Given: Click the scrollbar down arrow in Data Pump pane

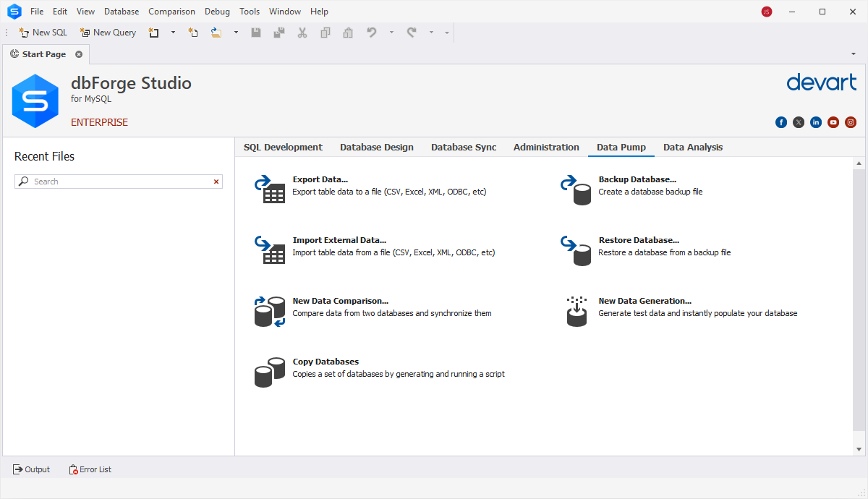Looking at the screenshot, I should pyautogui.click(x=859, y=449).
